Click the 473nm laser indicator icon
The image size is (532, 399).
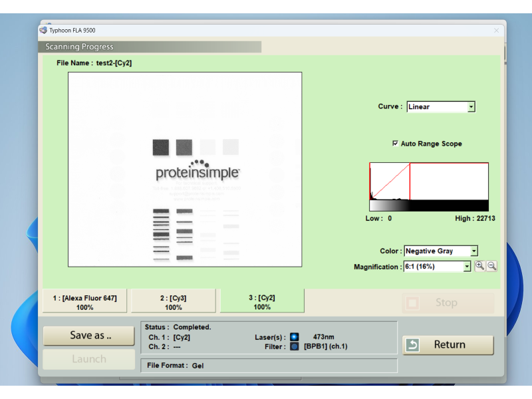295,337
